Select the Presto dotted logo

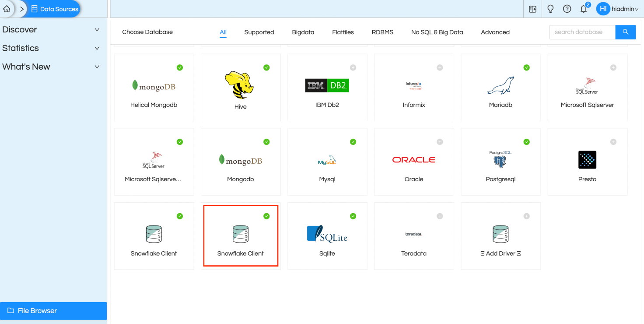coord(587,160)
